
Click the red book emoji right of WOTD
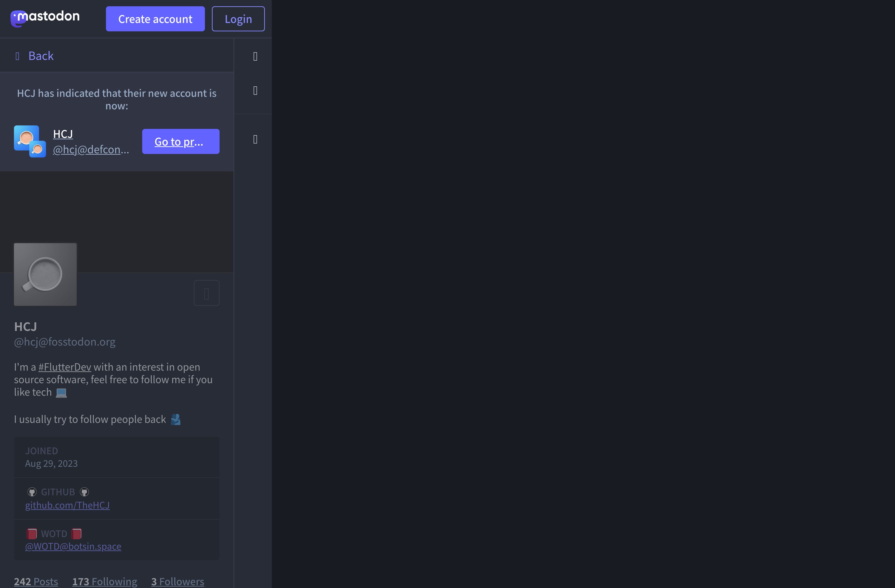point(77,534)
